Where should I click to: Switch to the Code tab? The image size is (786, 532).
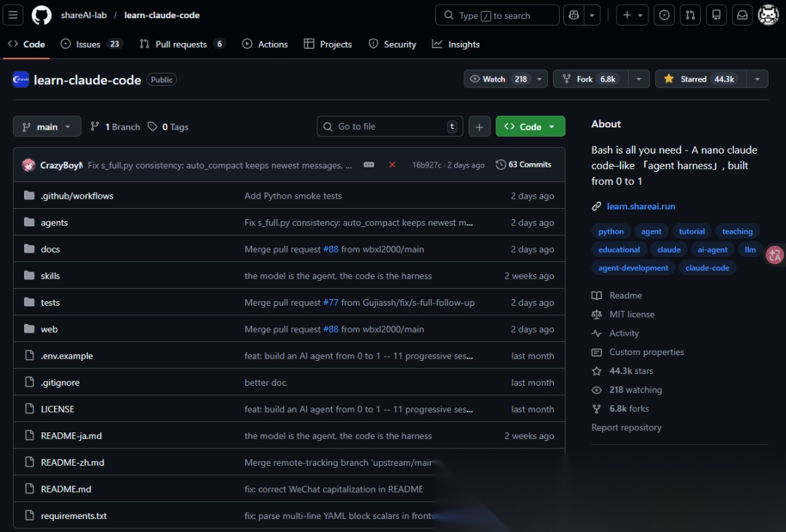click(x=27, y=44)
